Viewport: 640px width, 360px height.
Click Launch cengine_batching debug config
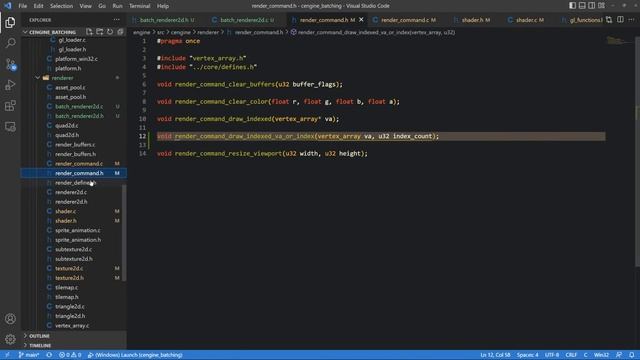pyautogui.click(x=135, y=355)
